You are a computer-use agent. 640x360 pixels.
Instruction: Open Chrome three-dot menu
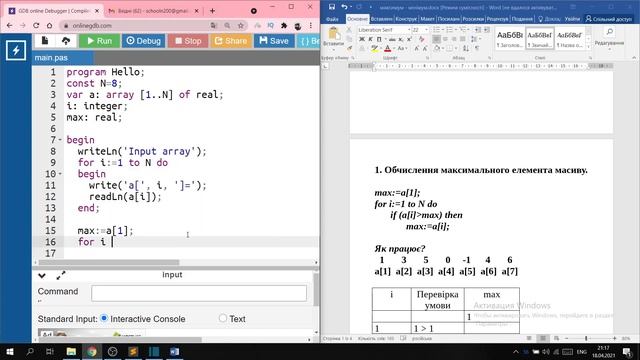(311, 25)
